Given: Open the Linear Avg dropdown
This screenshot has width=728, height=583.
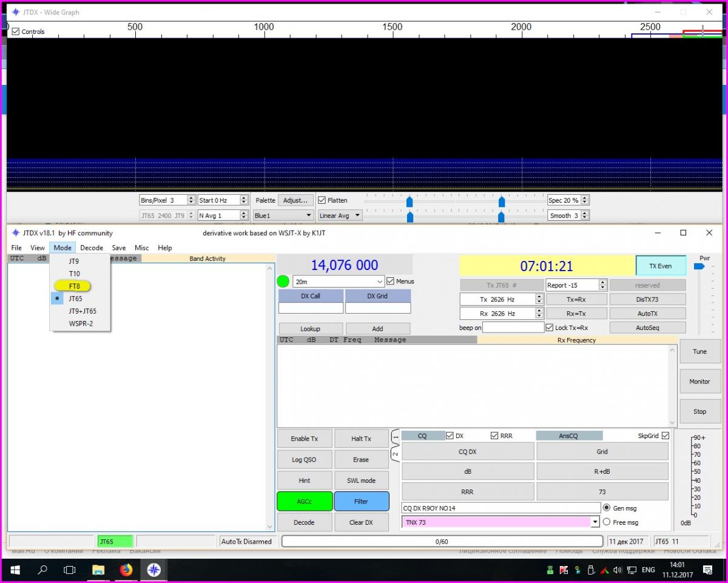Looking at the screenshot, I should (357, 215).
